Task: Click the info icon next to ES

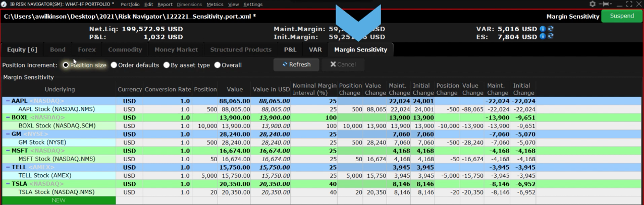Action: pos(543,37)
